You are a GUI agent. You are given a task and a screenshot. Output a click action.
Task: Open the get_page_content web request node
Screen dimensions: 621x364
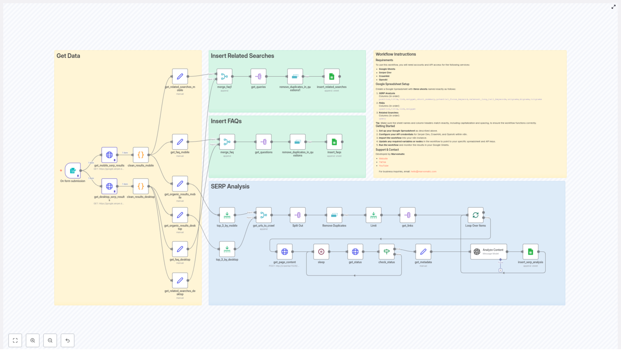284,251
